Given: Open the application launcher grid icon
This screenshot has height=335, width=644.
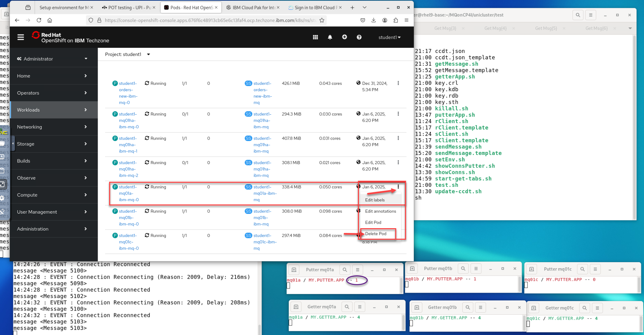Looking at the screenshot, I should point(315,37).
